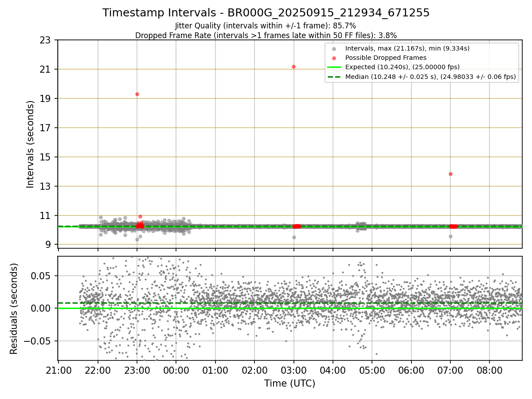Click the x-axis tick label '03:00'

tap(293, 370)
